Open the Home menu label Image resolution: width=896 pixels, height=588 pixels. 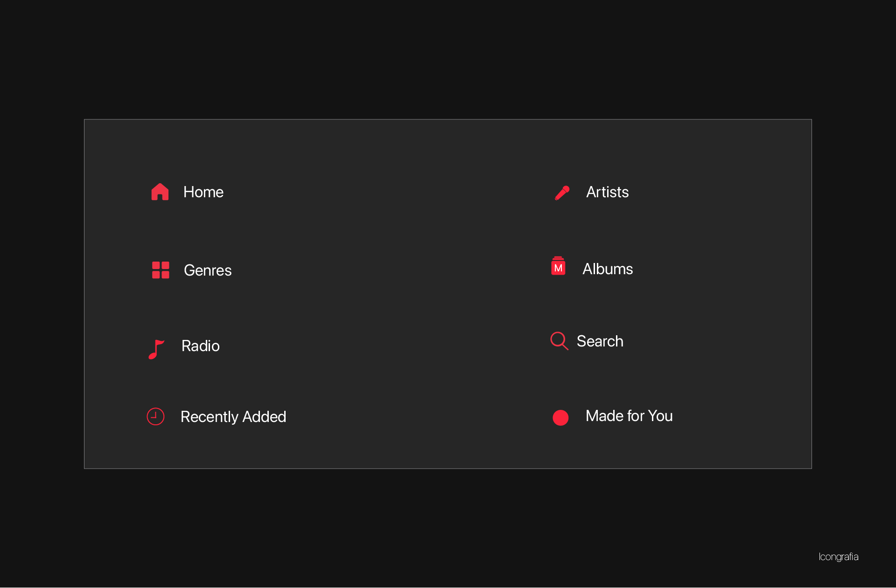[x=203, y=192]
